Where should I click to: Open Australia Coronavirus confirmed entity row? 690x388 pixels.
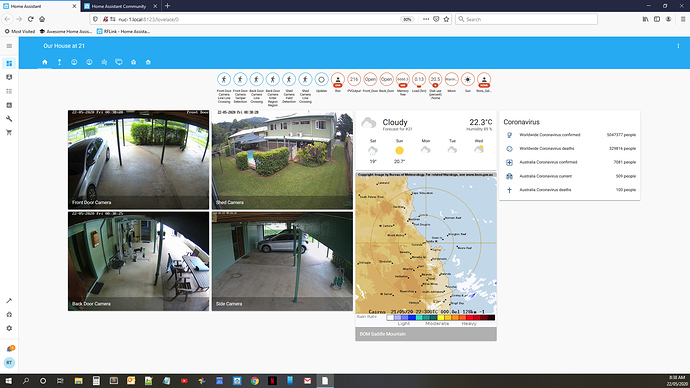pos(570,162)
